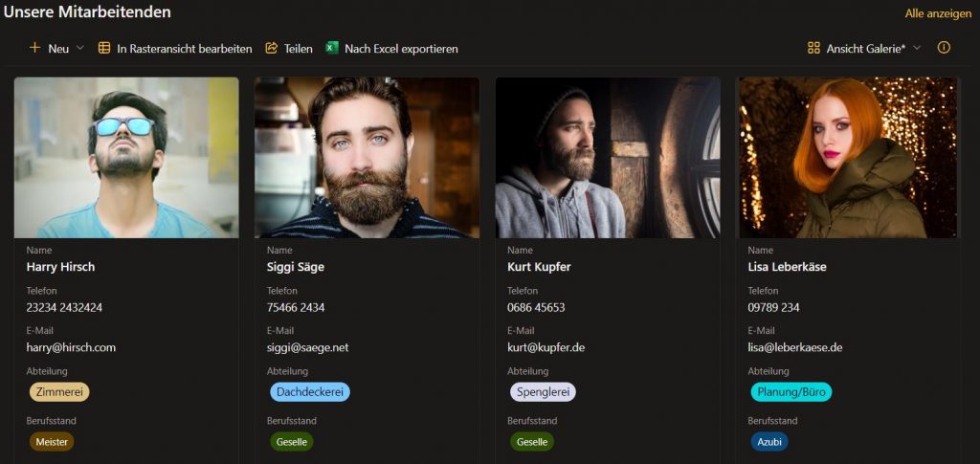This screenshot has height=464, width=980.
Task: Click the grid edit icon (Rasteransicht)
Action: pyautogui.click(x=104, y=48)
